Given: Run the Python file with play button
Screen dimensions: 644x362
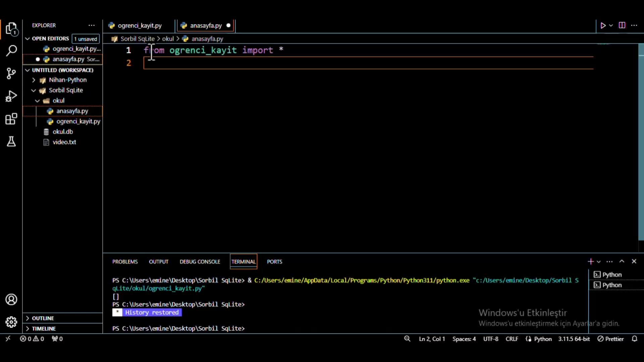Looking at the screenshot, I should pyautogui.click(x=603, y=25).
